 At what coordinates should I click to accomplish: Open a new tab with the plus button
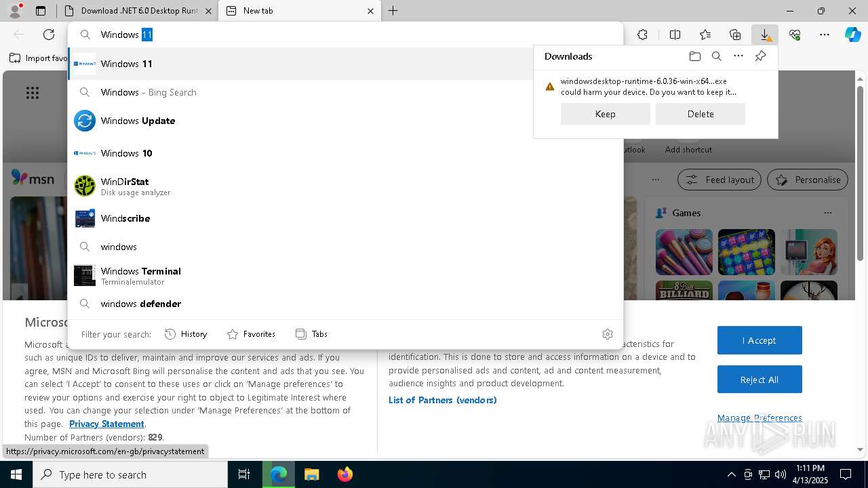pyautogui.click(x=393, y=11)
